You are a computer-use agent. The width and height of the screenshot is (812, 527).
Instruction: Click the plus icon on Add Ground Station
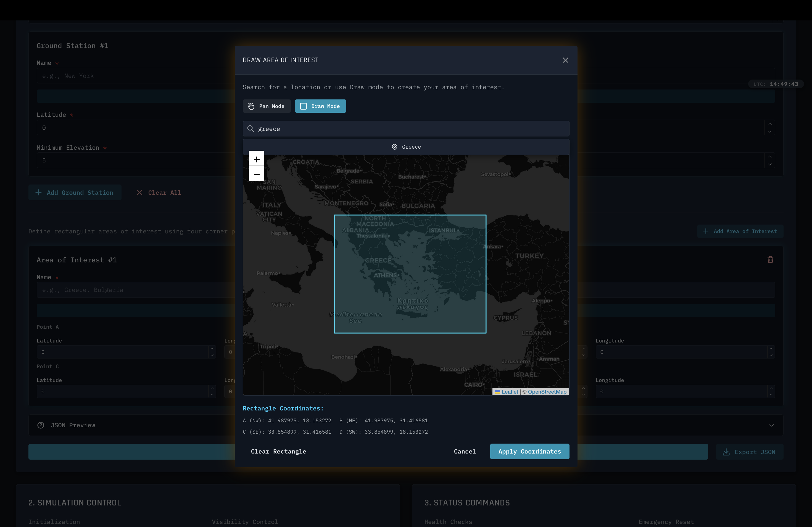pyautogui.click(x=39, y=193)
